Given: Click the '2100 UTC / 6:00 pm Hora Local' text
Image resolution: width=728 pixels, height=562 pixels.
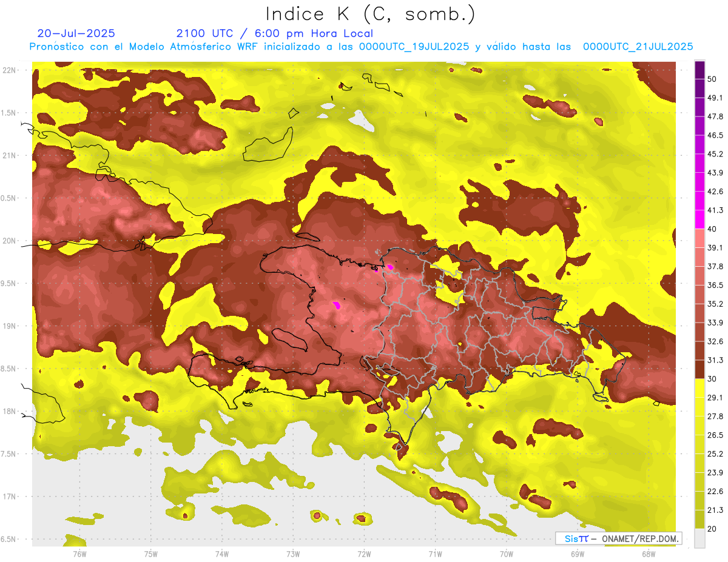Looking at the screenshot, I should [x=275, y=33].
